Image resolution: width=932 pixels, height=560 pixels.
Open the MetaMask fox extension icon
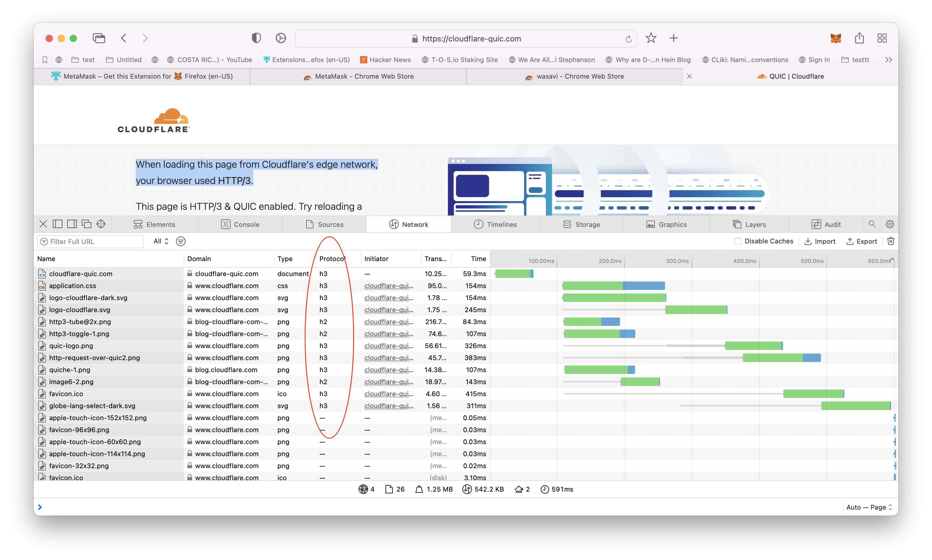[836, 38]
